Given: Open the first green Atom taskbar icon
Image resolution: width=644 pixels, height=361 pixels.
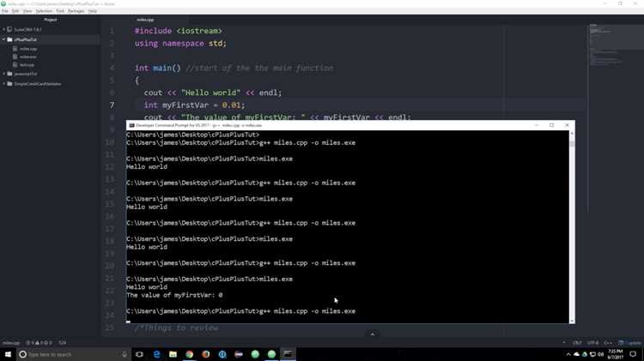Looking at the screenshot, I should 255,354.
